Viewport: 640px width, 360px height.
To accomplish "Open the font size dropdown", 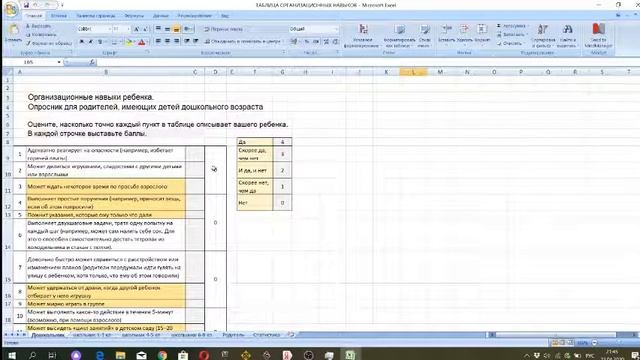I will (x=129, y=29).
